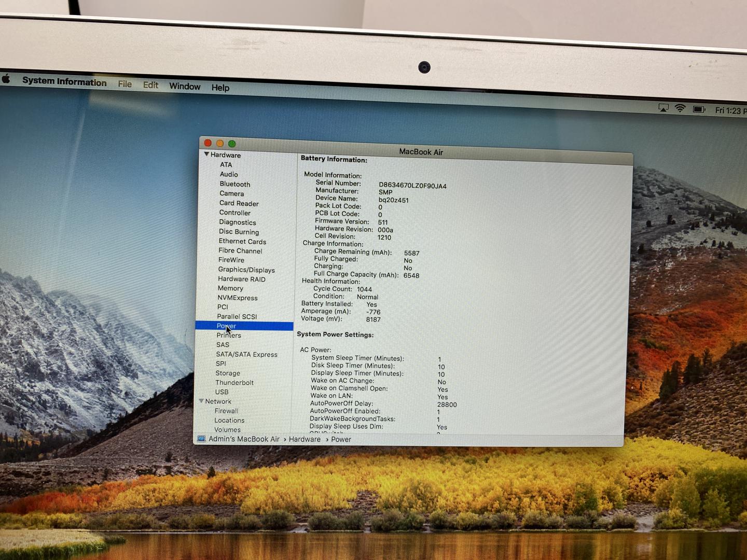Select PCI in the sidebar
The width and height of the screenshot is (747, 560).
pyautogui.click(x=223, y=307)
